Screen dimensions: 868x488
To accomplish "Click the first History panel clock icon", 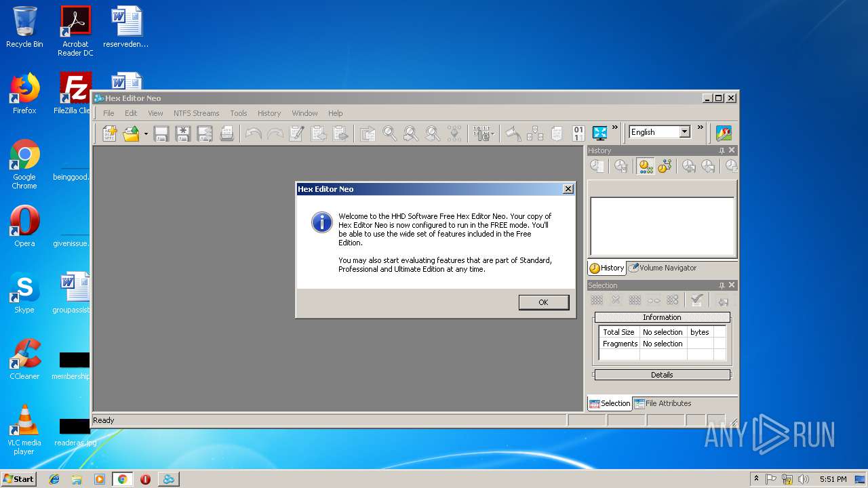I will click(x=597, y=166).
